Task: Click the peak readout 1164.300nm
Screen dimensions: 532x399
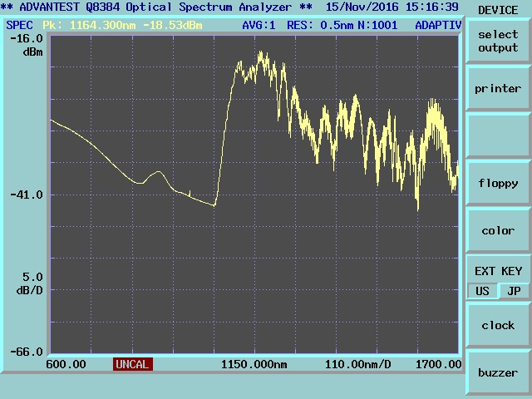Action: [x=103, y=25]
